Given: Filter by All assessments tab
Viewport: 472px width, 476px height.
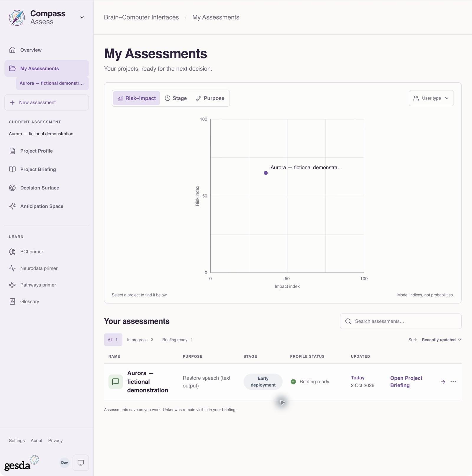Looking at the screenshot, I should pos(113,340).
